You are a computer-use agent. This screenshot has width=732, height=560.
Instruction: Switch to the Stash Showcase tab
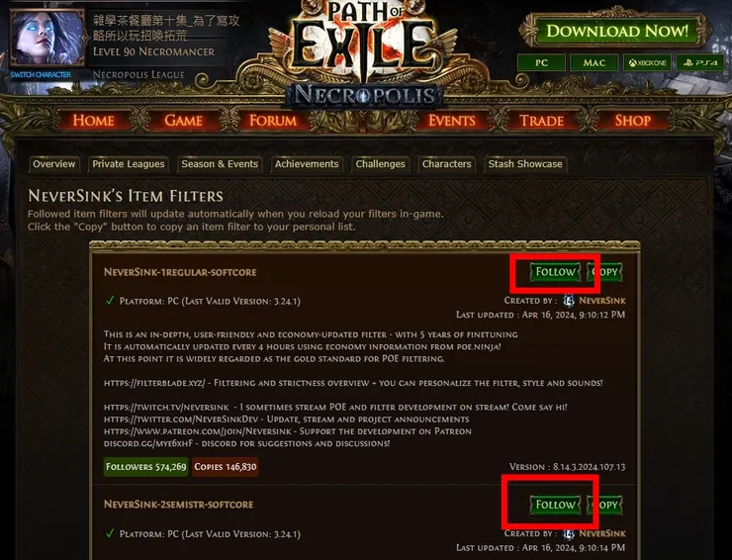(525, 164)
